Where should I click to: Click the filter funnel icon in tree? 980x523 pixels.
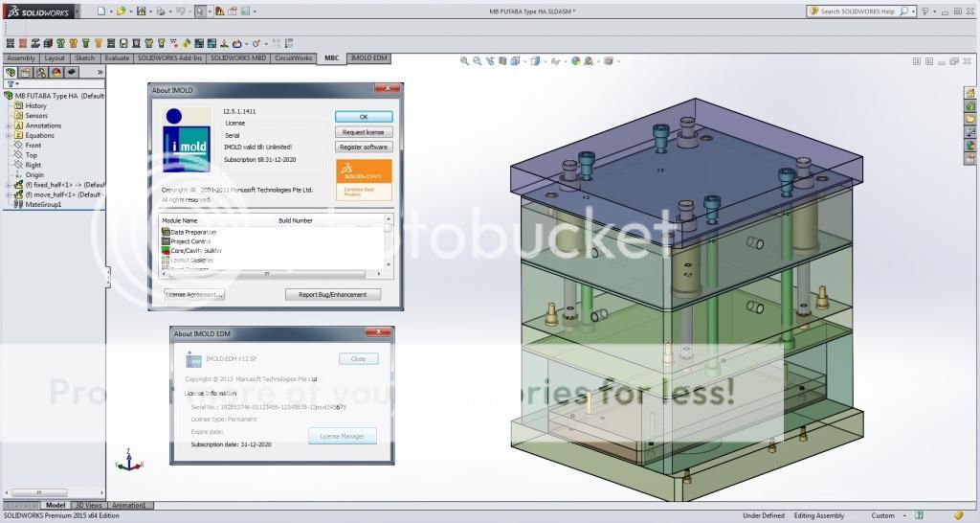10,84
